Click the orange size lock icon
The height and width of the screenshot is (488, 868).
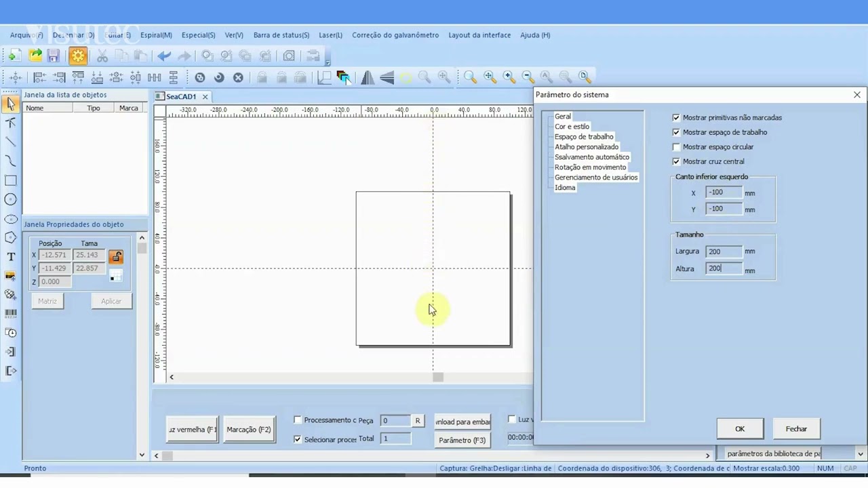tap(115, 257)
